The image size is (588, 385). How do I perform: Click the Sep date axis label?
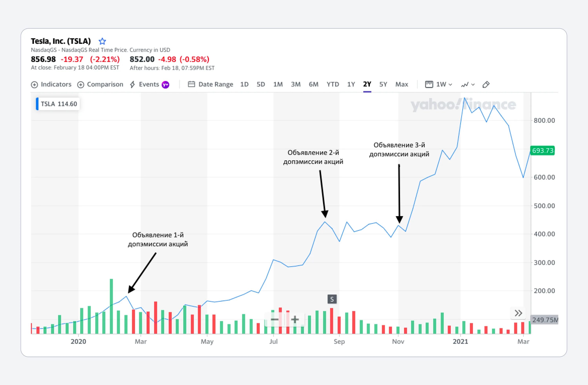pyautogui.click(x=339, y=342)
